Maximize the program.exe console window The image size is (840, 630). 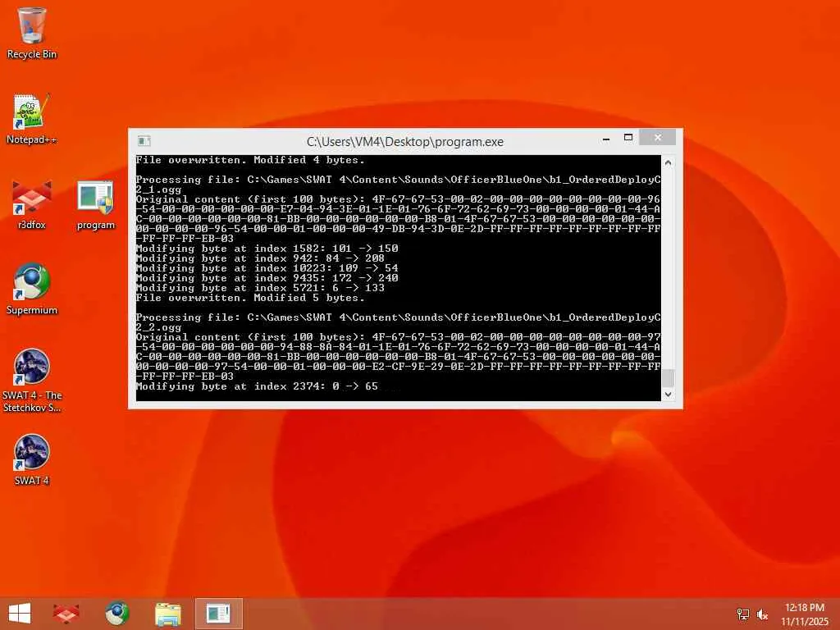[x=628, y=138]
